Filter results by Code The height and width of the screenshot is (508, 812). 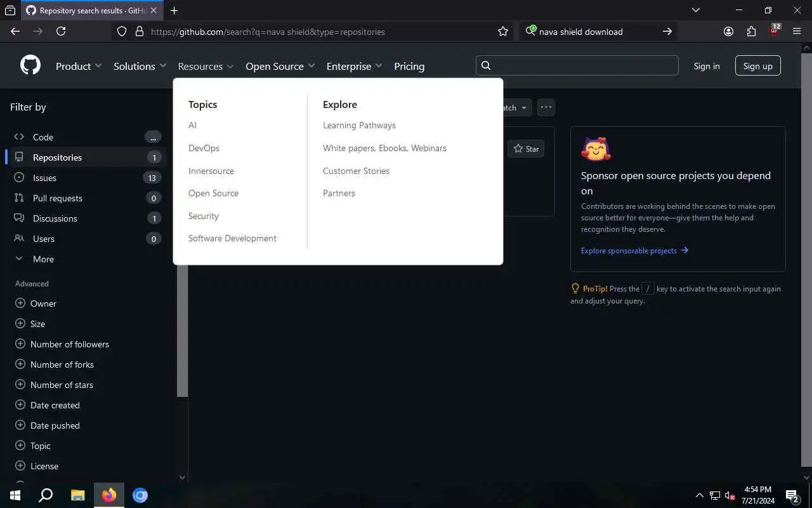tap(86, 137)
